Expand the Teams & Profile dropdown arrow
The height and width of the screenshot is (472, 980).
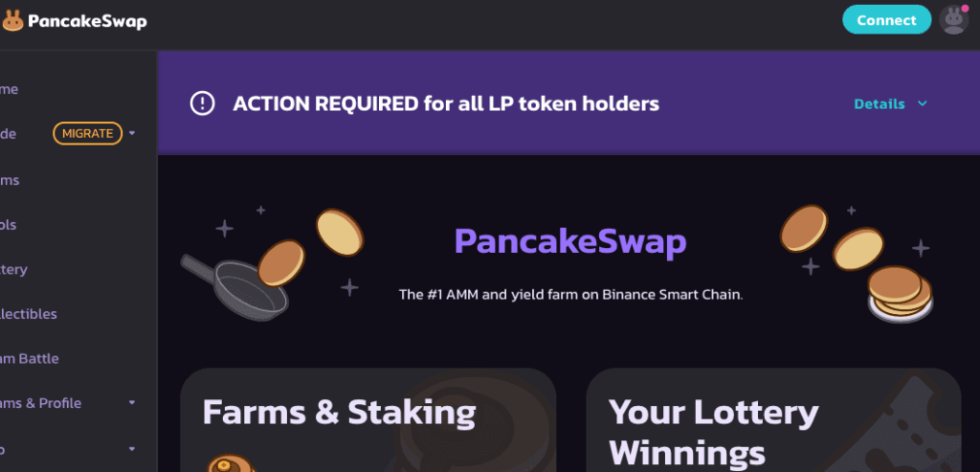pyautogui.click(x=132, y=403)
